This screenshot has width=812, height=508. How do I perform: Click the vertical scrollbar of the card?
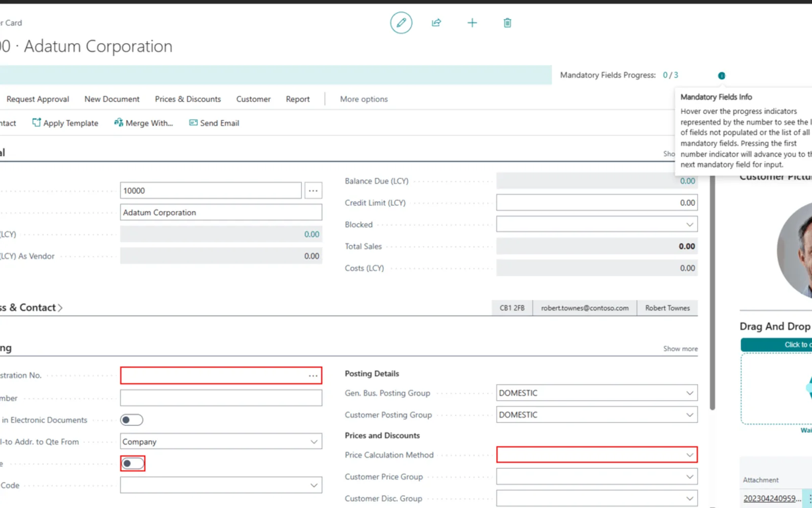[712, 293]
